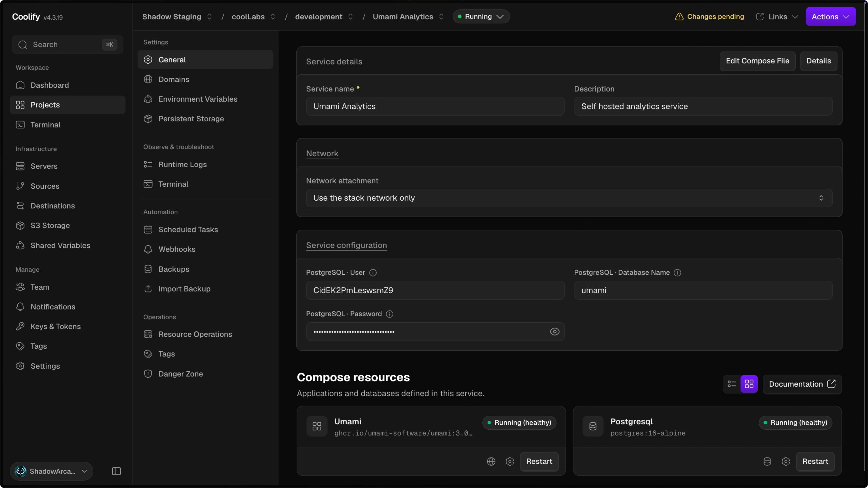
Task: Go to the Dashboard page
Action: tap(68, 85)
